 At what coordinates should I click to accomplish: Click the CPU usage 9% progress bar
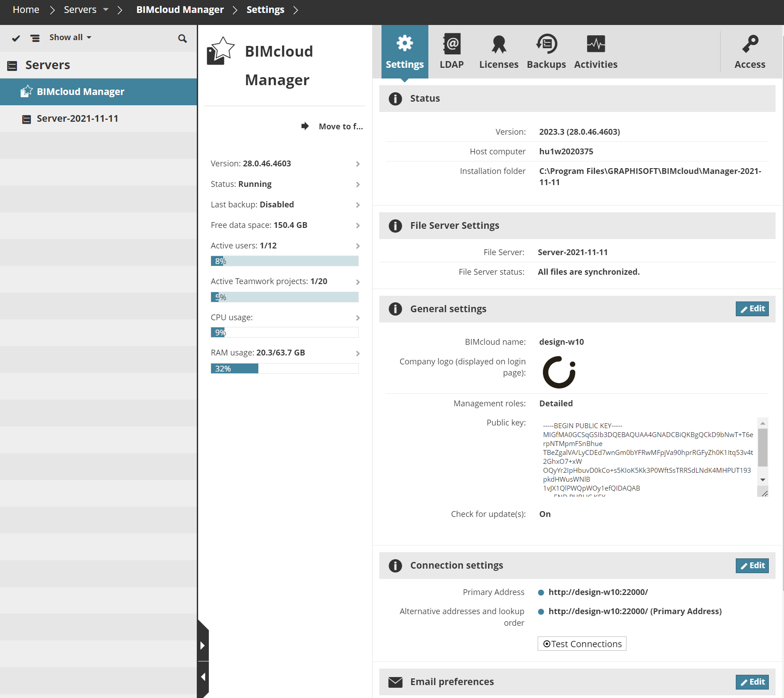(285, 332)
